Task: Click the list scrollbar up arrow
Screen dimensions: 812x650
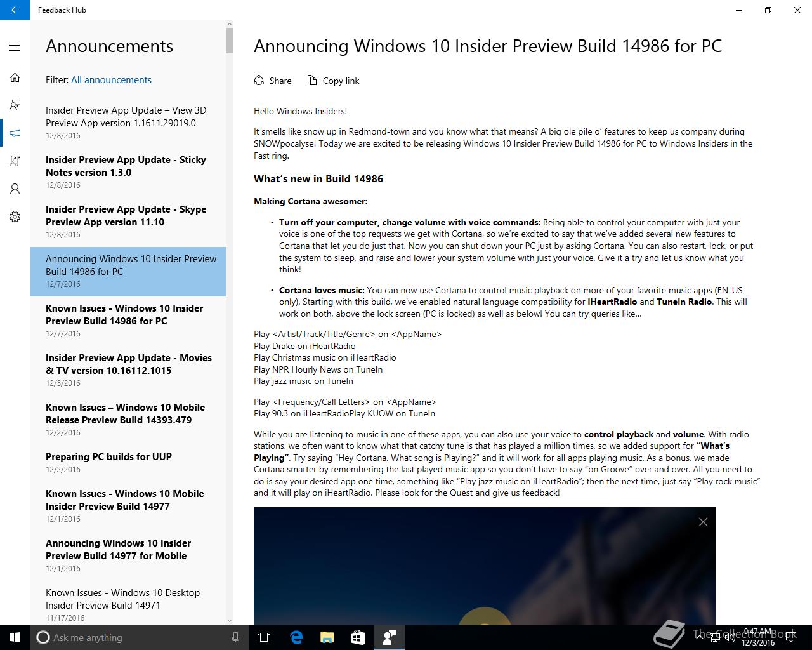Action: coord(230,24)
